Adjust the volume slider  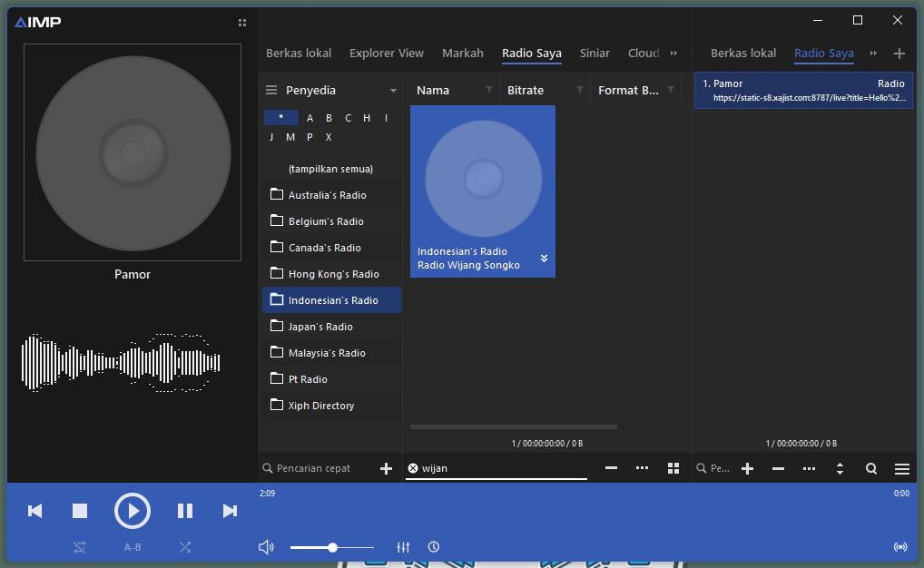coord(332,547)
